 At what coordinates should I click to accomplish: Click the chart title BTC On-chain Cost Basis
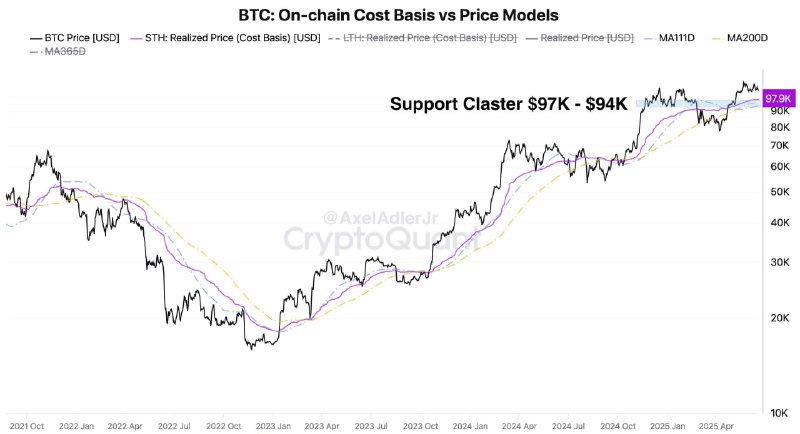coord(398,15)
